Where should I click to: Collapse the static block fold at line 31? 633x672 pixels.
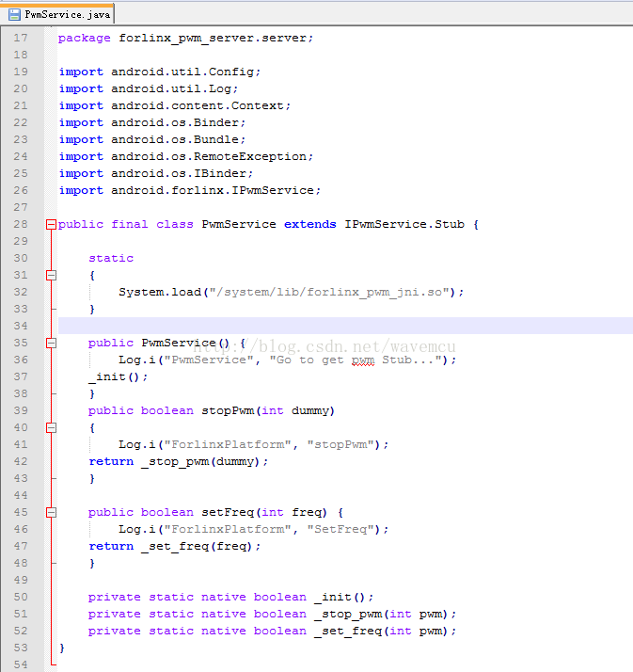51,275
